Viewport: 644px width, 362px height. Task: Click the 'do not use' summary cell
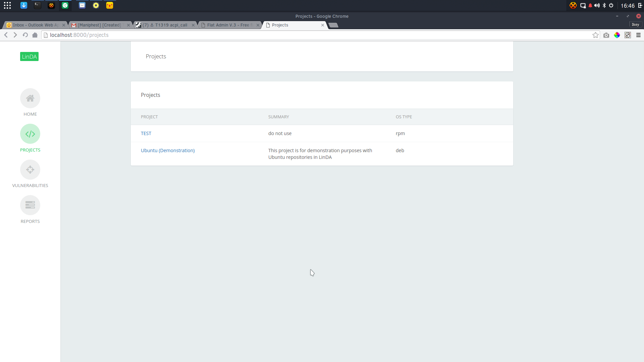tap(280, 133)
